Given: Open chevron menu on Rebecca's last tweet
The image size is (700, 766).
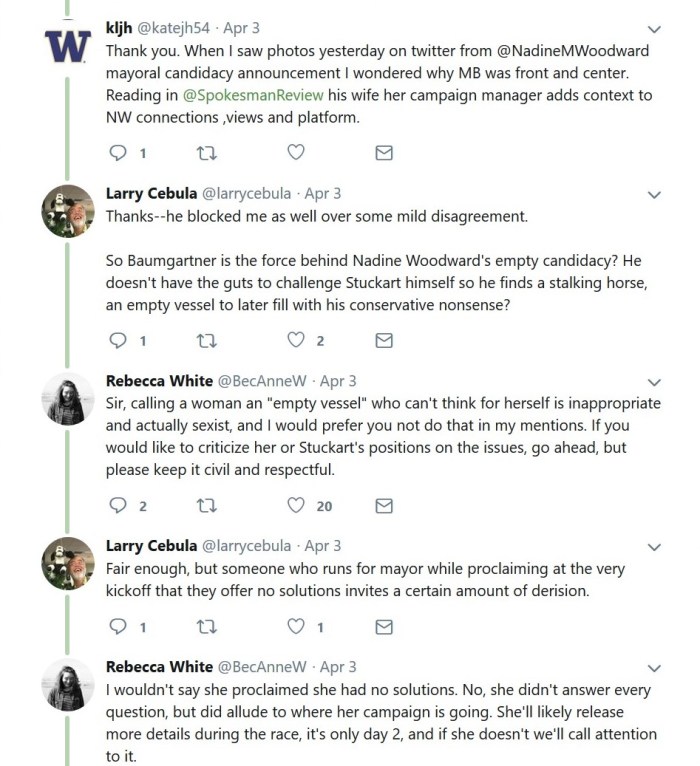Looking at the screenshot, I should point(654,668).
